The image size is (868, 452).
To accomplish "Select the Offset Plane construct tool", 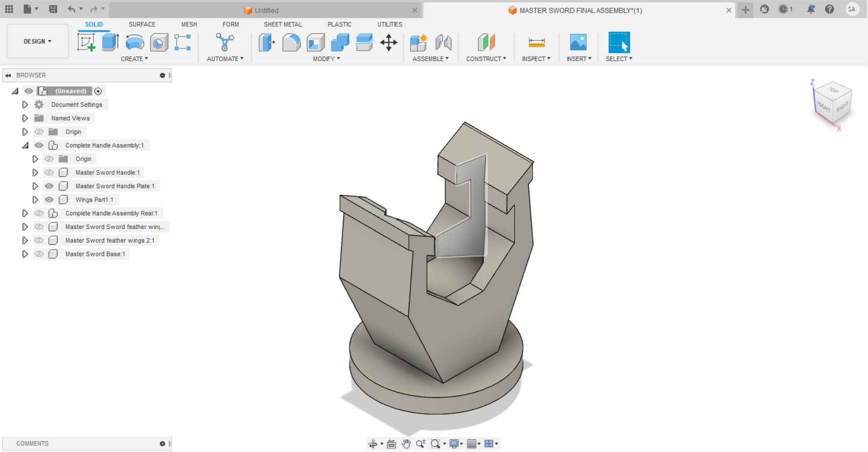I will (486, 43).
